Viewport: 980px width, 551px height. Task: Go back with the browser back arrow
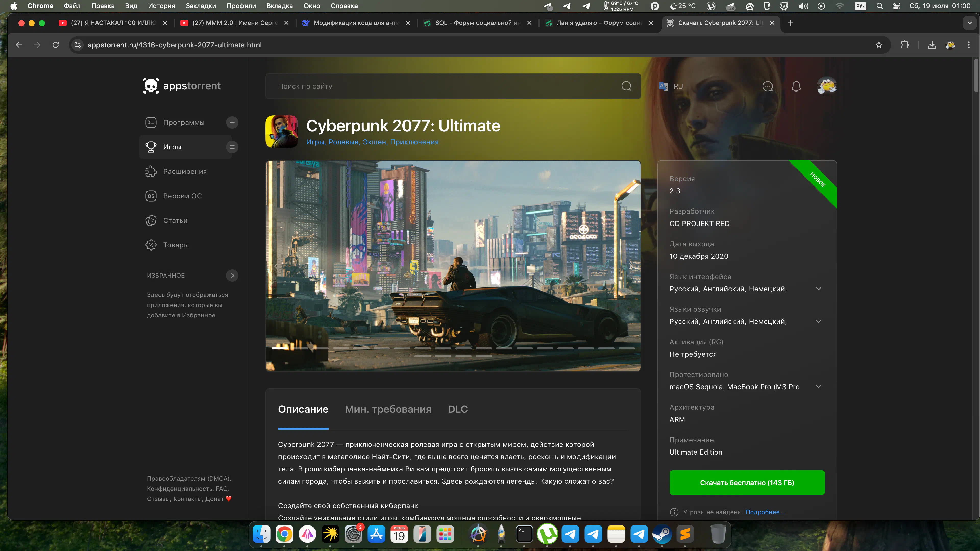[19, 45]
